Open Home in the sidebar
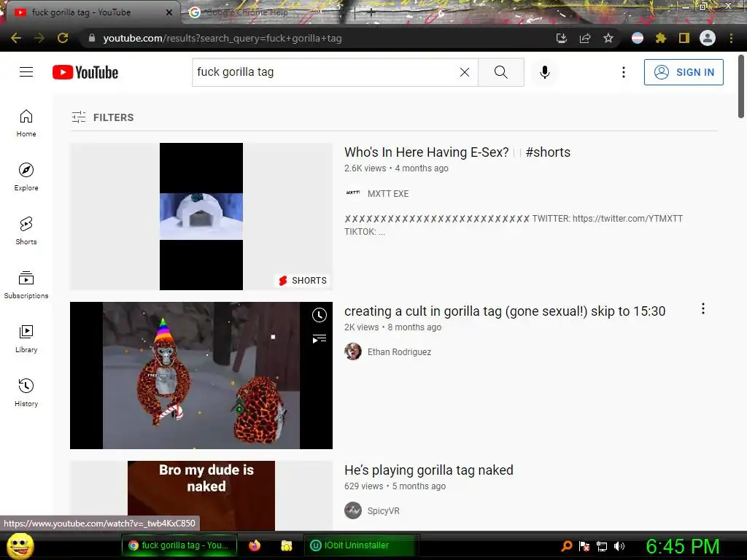 click(26, 123)
